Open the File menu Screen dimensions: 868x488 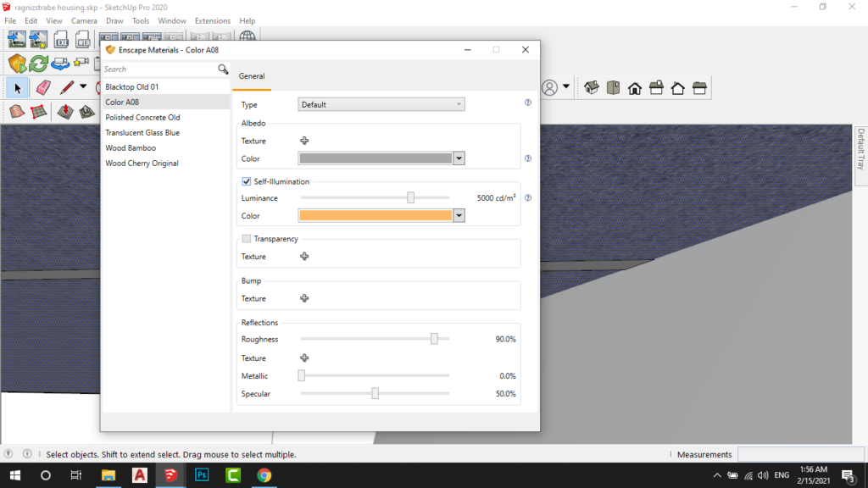(x=10, y=21)
